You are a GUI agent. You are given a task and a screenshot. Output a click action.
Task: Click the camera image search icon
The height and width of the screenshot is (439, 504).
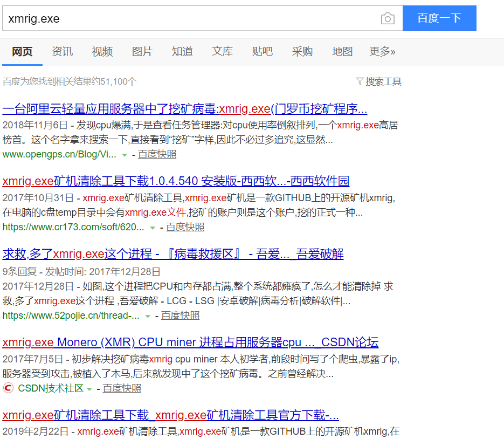tap(388, 19)
